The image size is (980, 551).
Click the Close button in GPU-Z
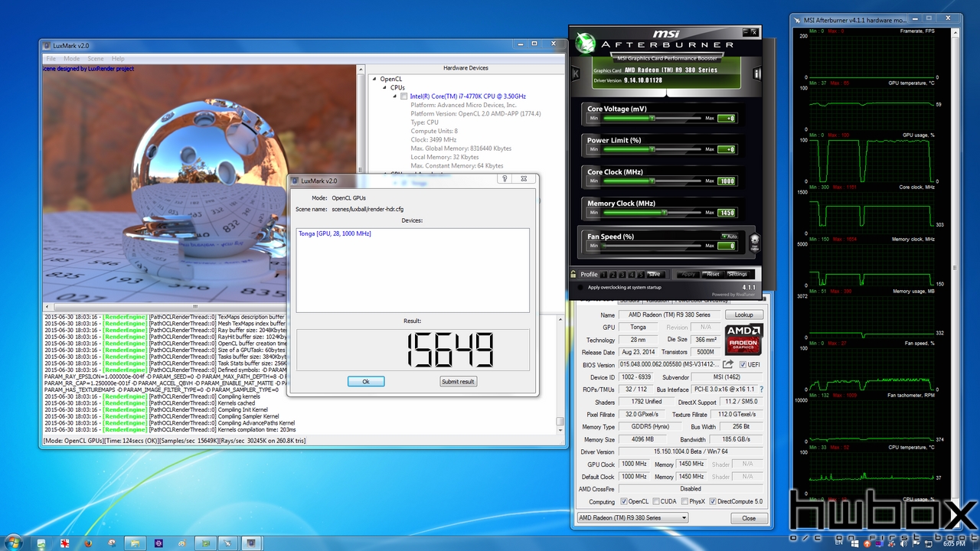(749, 518)
